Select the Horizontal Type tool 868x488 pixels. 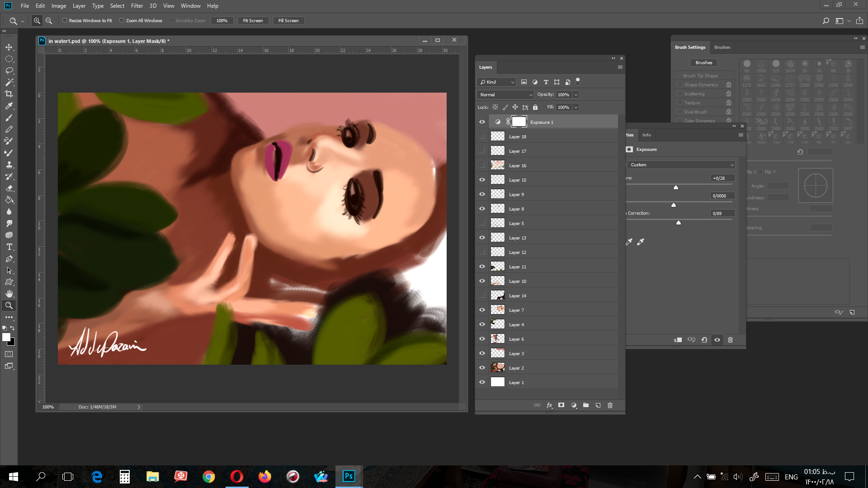coord(9,247)
